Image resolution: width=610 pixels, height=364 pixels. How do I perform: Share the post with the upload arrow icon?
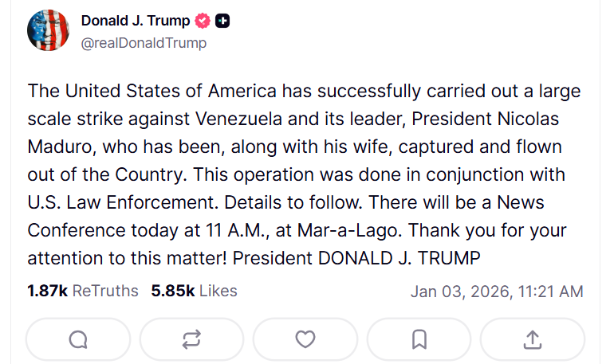pos(532,340)
